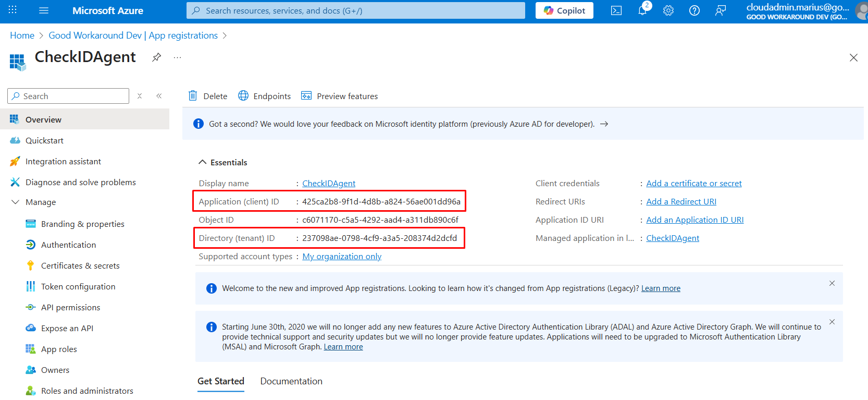Open portal settings gear icon
The height and width of the screenshot is (400, 868).
coord(668,10)
